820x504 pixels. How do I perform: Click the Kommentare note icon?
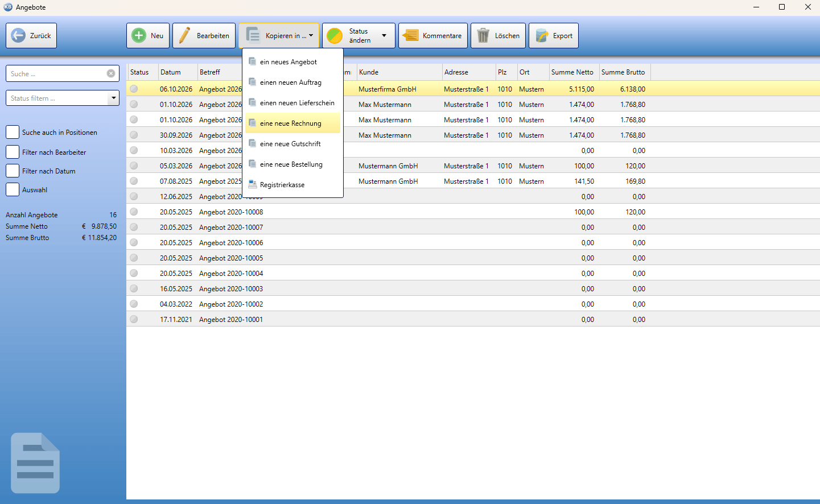410,35
